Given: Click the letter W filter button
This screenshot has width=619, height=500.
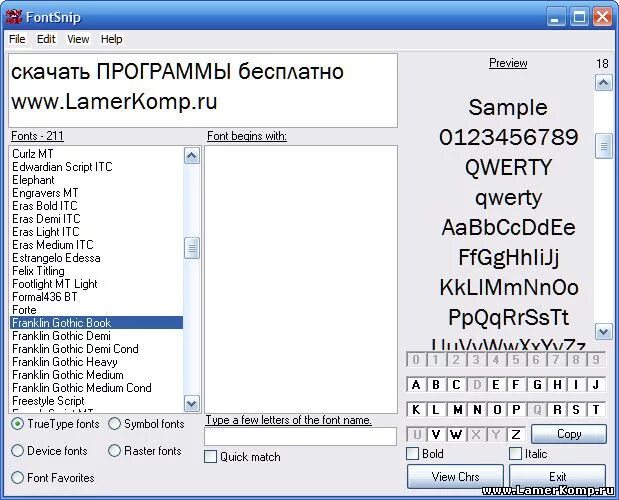Looking at the screenshot, I should [x=456, y=434].
